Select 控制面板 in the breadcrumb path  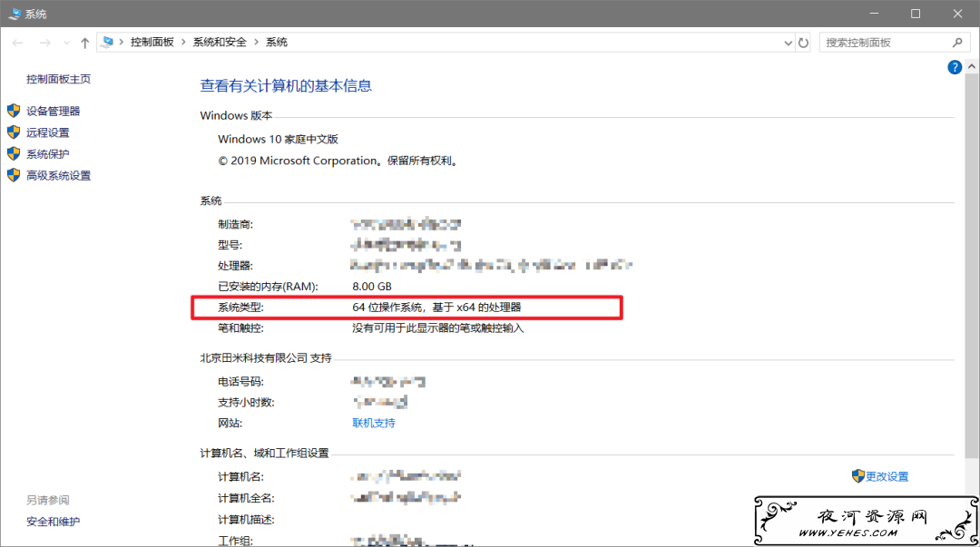152,42
